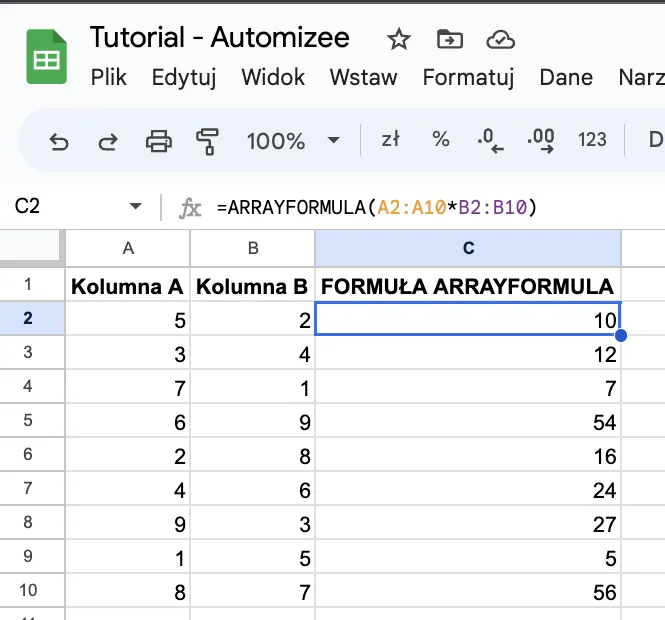Image resolution: width=665 pixels, height=620 pixels.
Task: Open the Google Sheets home icon
Action: tap(47, 57)
